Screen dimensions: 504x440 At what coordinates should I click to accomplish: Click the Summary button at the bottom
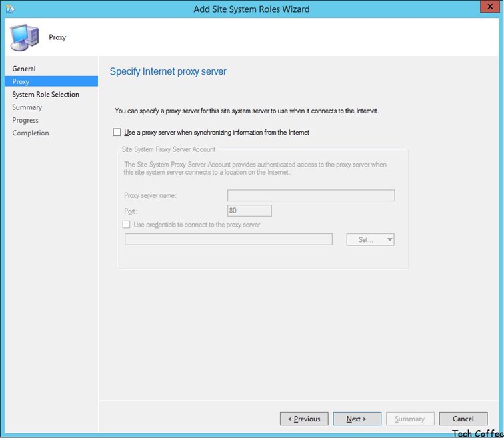click(410, 419)
